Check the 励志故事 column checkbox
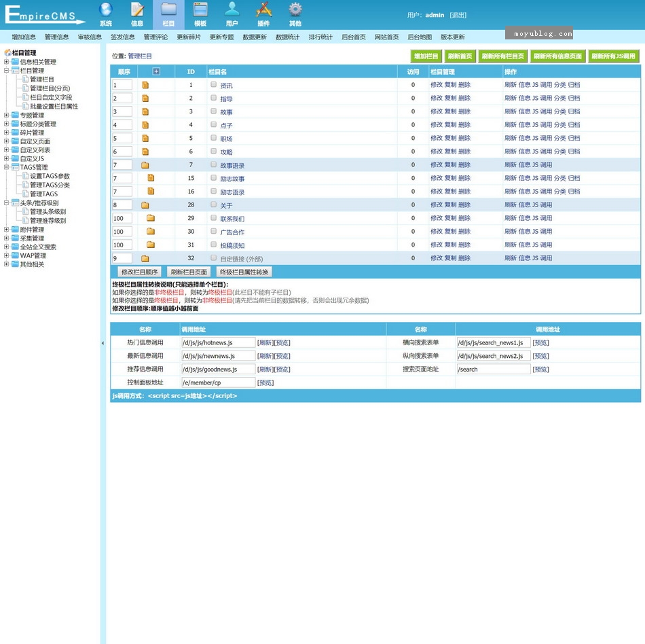The height and width of the screenshot is (644, 645). (213, 177)
